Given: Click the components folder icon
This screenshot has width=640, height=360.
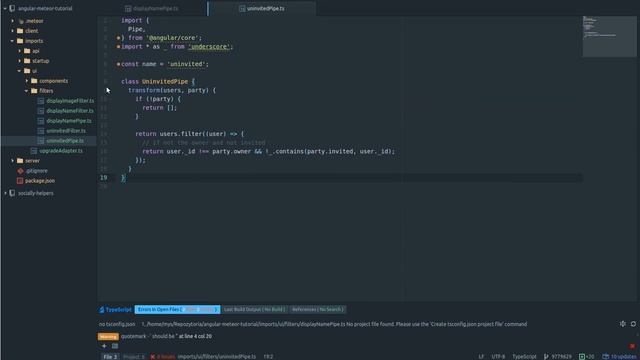Looking at the screenshot, I should [x=34, y=81].
